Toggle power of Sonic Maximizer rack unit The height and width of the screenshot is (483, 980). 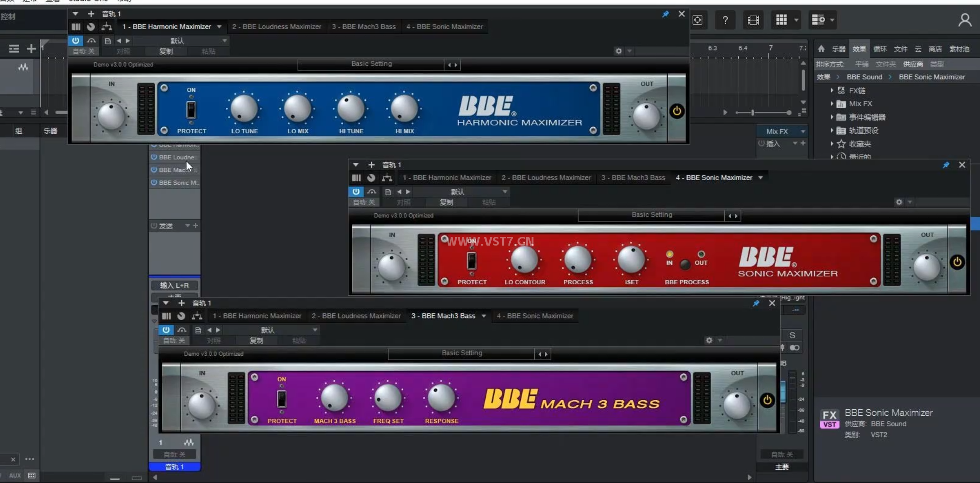(957, 262)
